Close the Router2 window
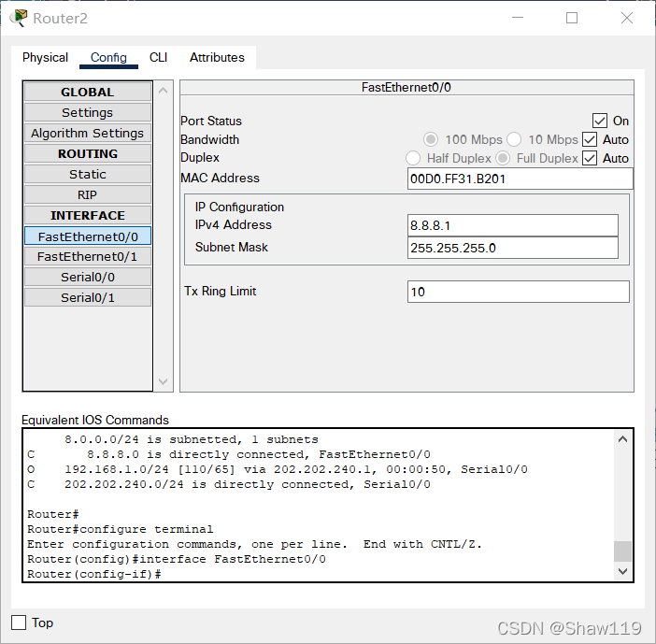Viewport: 656px width, 644px height. point(627,18)
